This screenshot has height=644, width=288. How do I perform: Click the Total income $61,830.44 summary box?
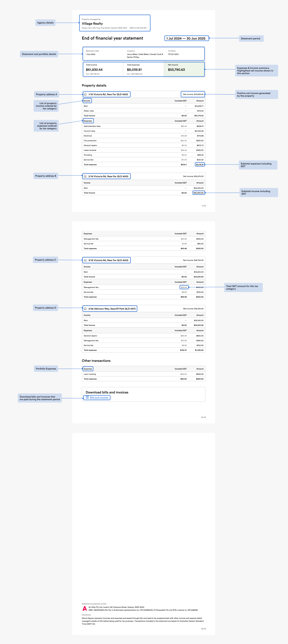point(103,69)
